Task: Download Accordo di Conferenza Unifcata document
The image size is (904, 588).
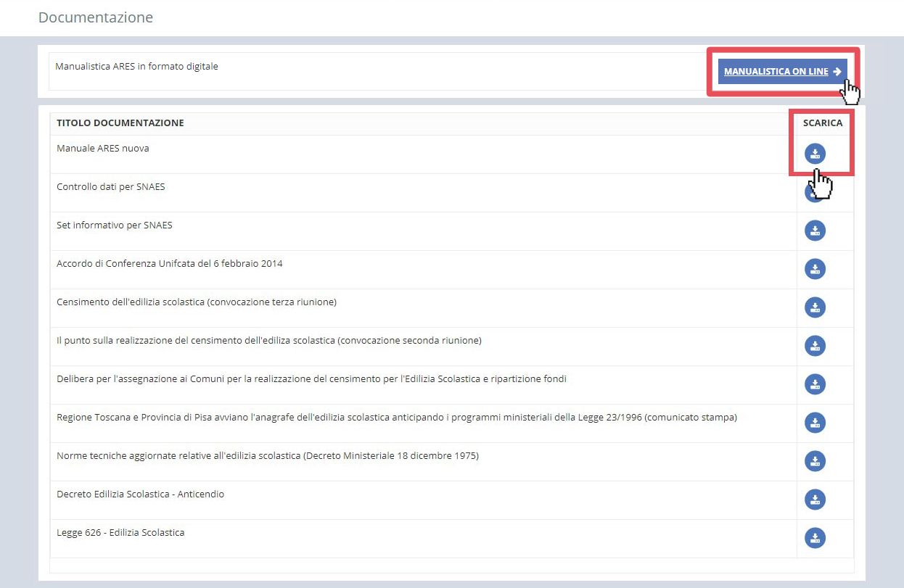Action: click(x=815, y=269)
